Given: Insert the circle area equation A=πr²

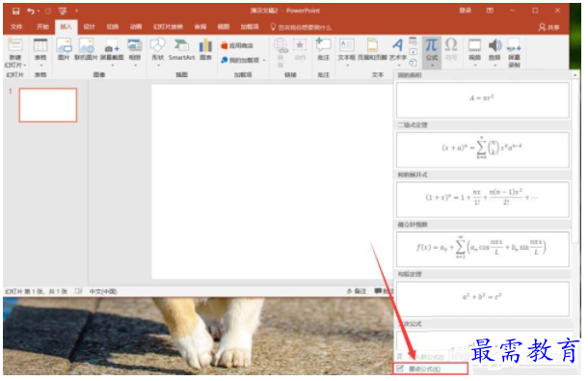Looking at the screenshot, I should [483, 100].
